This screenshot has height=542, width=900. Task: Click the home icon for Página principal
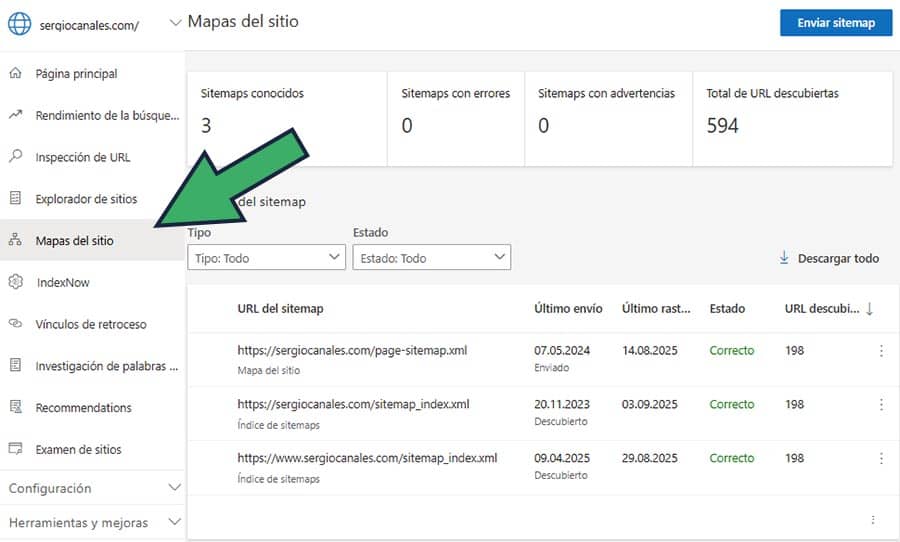click(x=15, y=73)
